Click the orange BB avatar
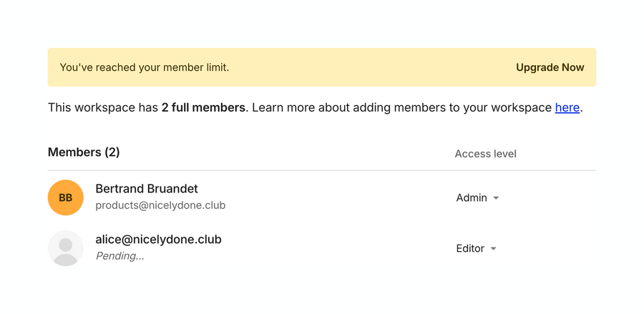Screen dimensions: 644x314 click(66, 197)
